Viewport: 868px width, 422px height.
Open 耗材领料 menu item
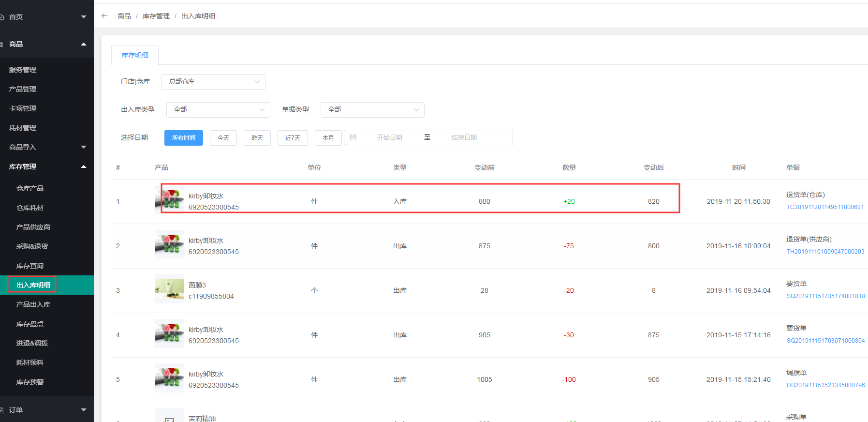(30, 362)
